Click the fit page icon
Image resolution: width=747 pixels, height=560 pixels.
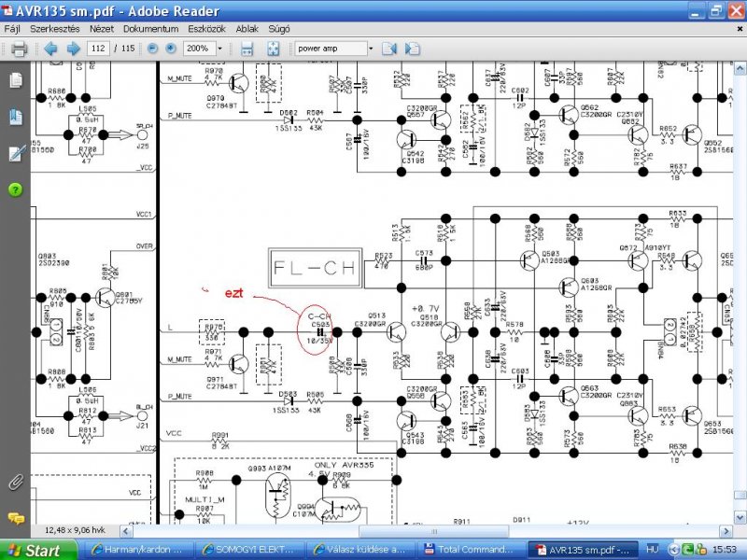(273, 49)
